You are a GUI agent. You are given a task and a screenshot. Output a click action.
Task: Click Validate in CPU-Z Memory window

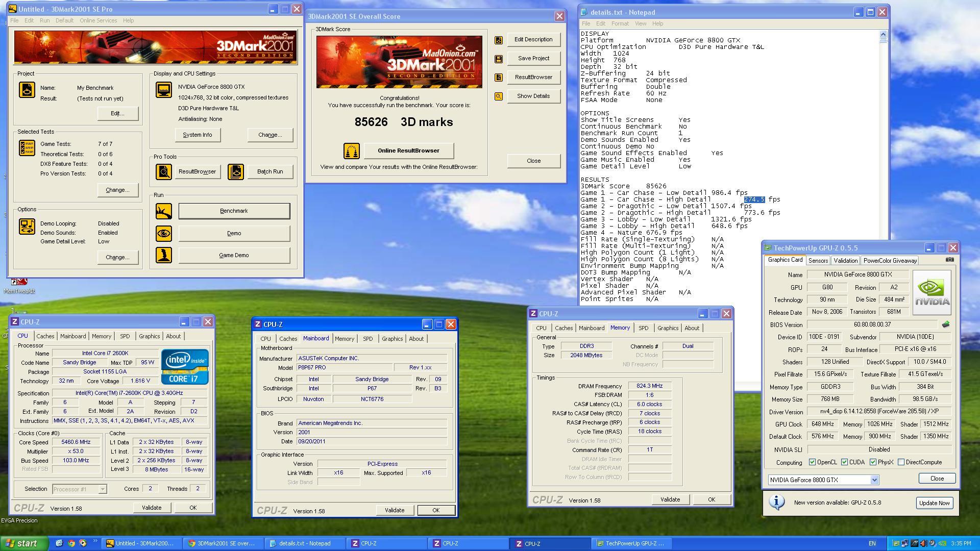(670, 499)
